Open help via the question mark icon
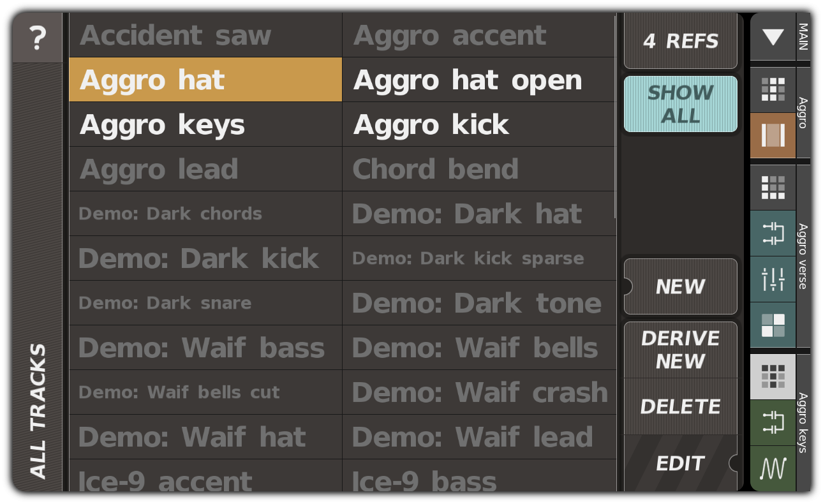 coord(36,37)
